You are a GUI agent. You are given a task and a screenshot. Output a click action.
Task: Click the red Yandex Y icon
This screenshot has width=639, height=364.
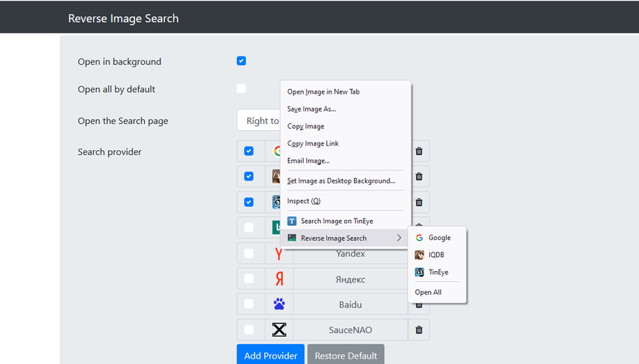pos(279,253)
